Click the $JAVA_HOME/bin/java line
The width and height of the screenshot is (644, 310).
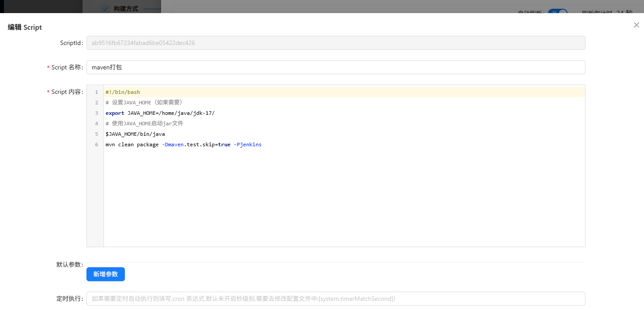tap(344, 134)
